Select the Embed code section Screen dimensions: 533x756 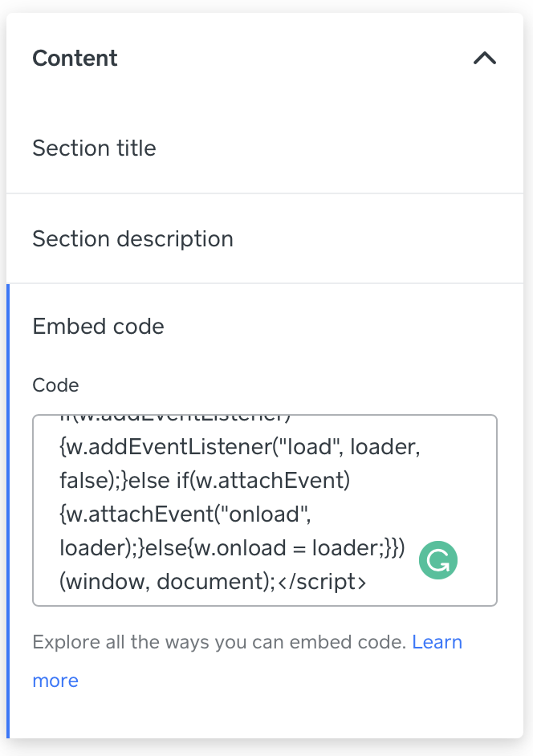[98, 327]
